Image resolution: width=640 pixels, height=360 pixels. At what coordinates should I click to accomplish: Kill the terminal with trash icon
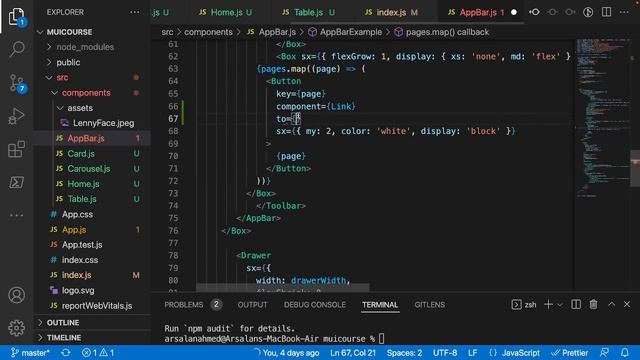[593, 304]
